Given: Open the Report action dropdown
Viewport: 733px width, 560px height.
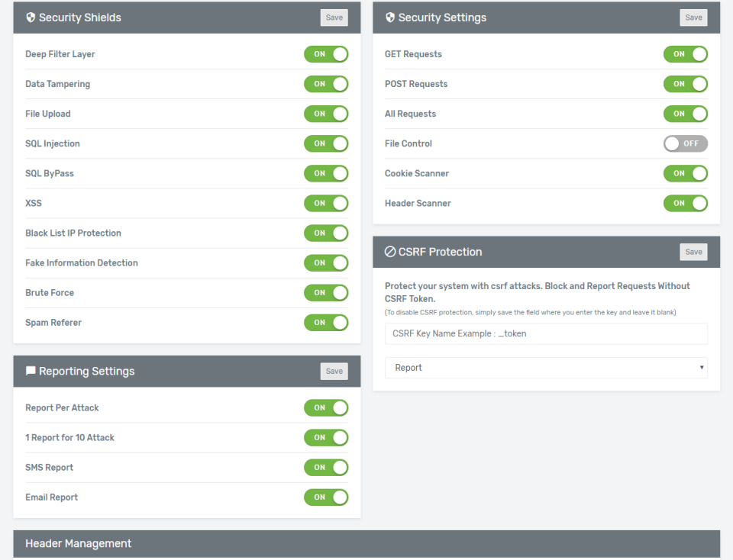Looking at the screenshot, I should (x=546, y=368).
